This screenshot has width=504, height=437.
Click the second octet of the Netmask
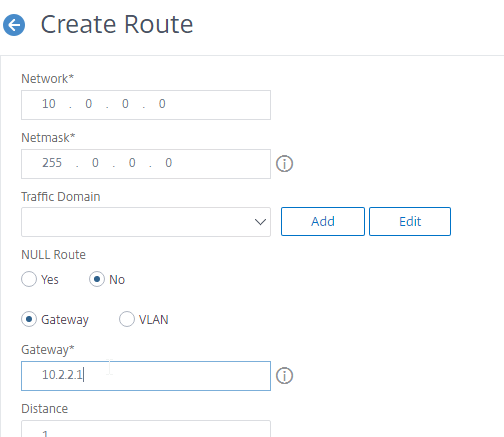click(95, 163)
